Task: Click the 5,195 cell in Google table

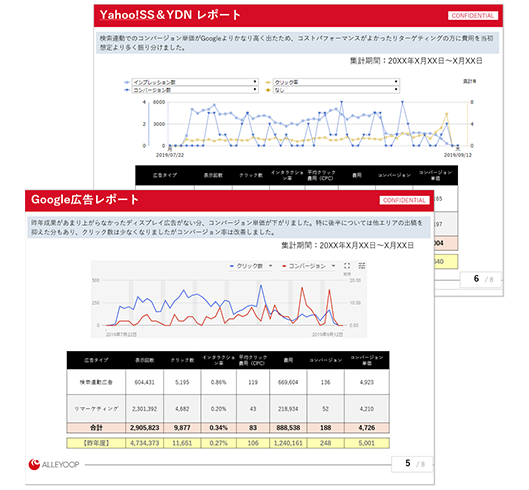Action: tap(182, 382)
